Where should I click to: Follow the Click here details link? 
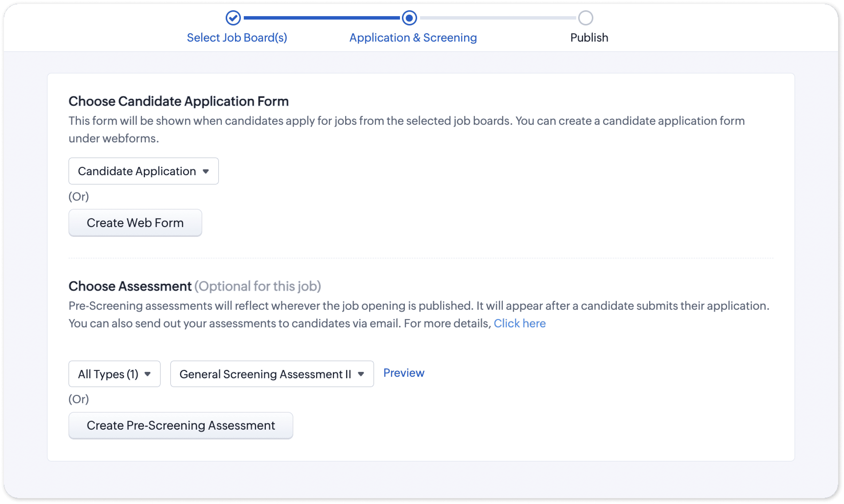[519, 323]
